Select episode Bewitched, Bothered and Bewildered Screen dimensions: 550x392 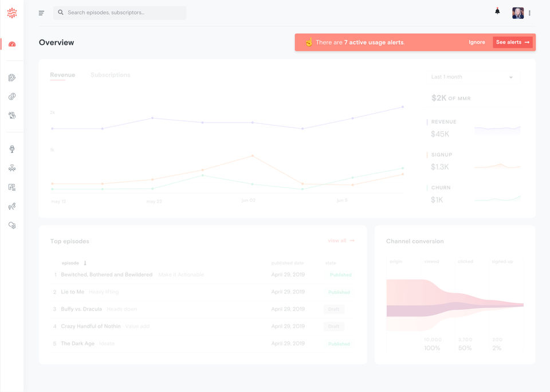coord(107,275)
